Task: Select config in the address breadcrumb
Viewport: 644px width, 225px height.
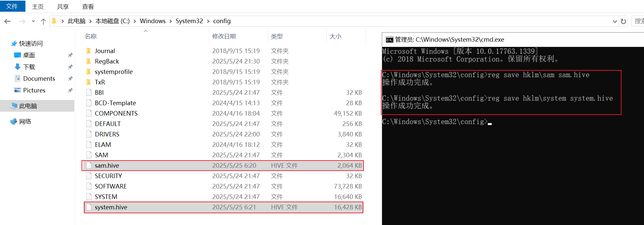Action: click(222, 21)
